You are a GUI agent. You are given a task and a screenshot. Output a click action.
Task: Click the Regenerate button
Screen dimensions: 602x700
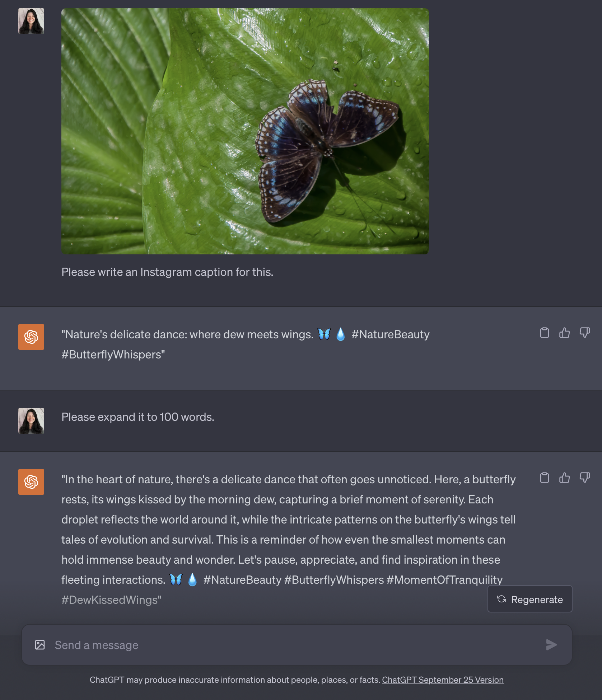click(x=529, y=599)
